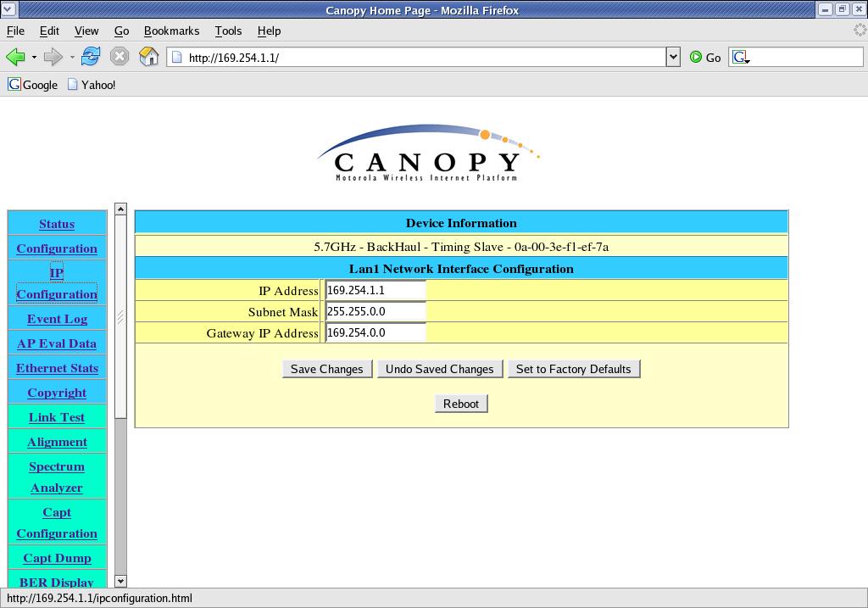
Task: Expand the URL bar history dropdown
Action: tap(673, 57)
